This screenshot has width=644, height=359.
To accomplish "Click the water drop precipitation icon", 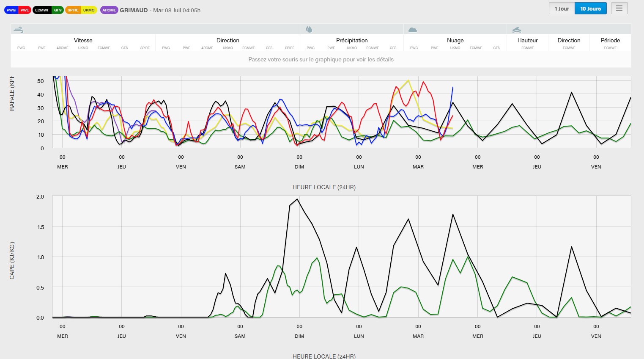I will click(x=309, y=29).
